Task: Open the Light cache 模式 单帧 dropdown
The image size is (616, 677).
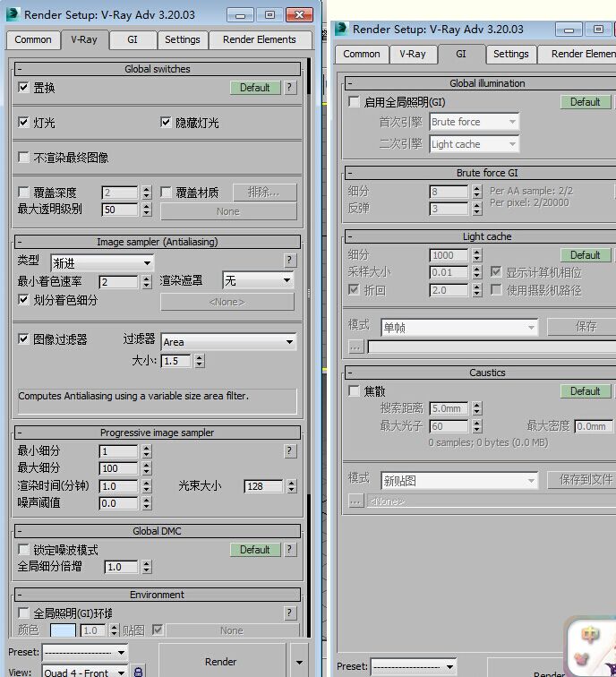Action: click(x=459, y=327)
